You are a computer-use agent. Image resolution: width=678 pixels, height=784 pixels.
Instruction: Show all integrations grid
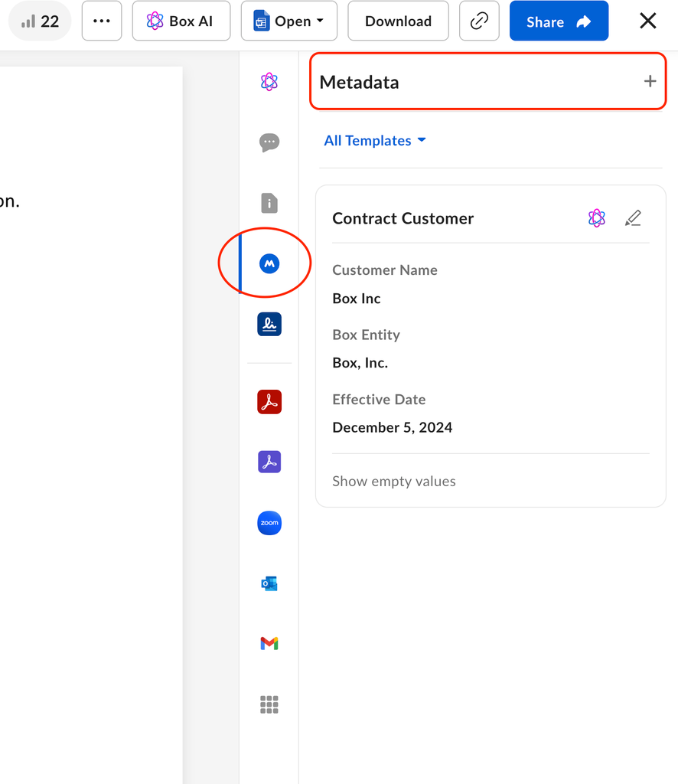[269, 704]
